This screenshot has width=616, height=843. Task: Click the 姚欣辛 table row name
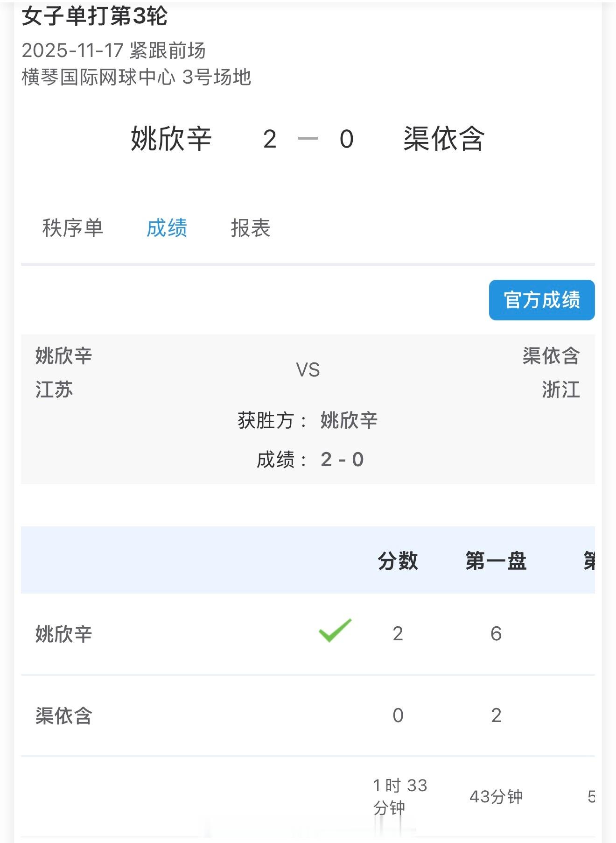pos(64,634)
